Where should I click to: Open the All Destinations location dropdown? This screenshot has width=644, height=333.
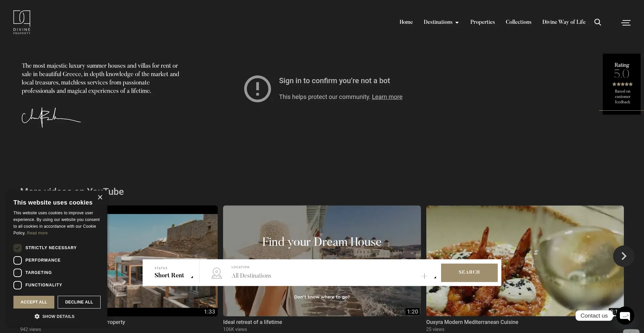(322, 276)
